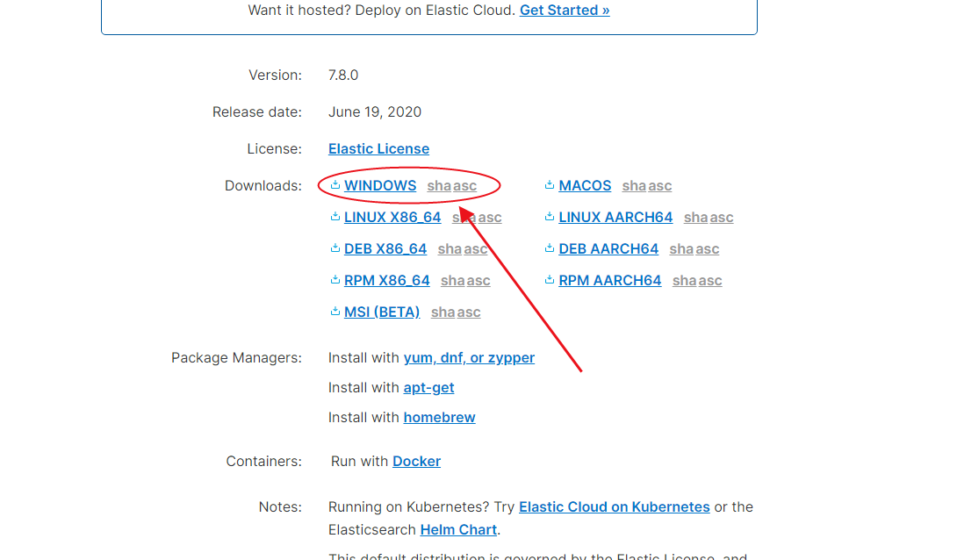Open the Helm Chart link
The image size is (957, 560).
(x=458, y=529)
